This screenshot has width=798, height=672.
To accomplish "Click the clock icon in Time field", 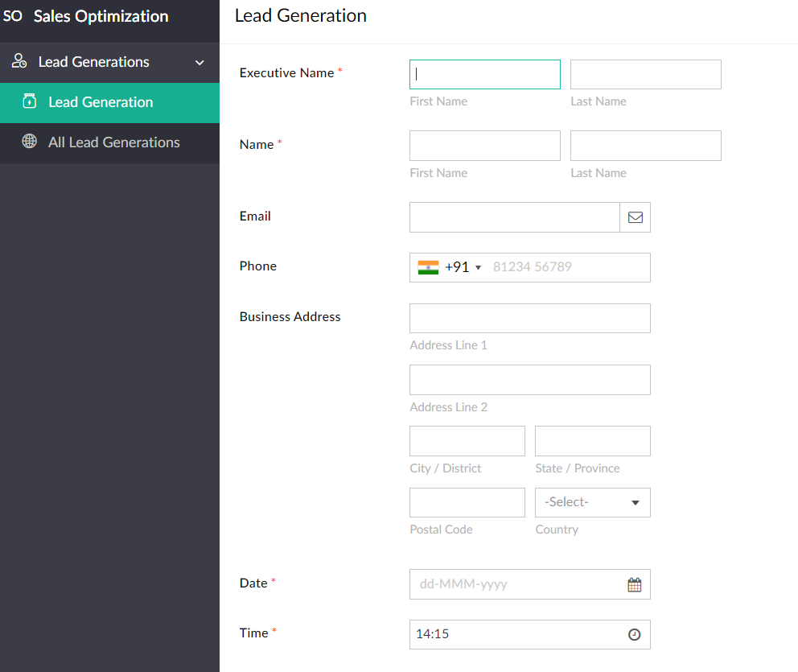I will pos(635,635).
